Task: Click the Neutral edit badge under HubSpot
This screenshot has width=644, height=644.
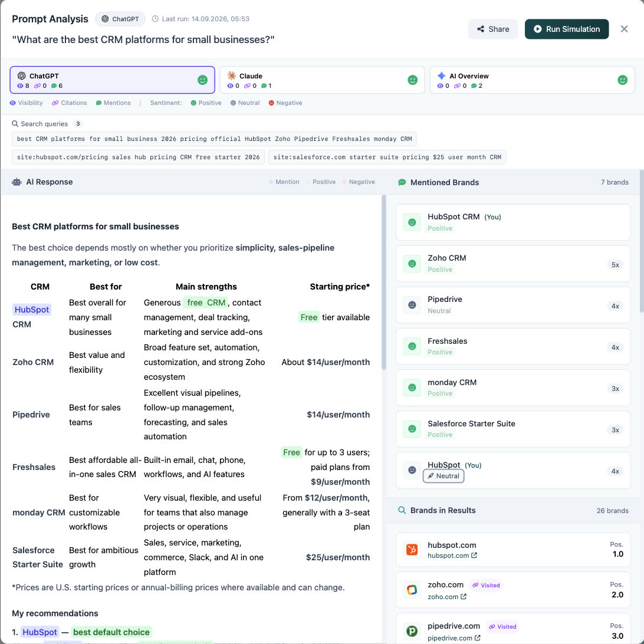Action: tap(443, 476)
